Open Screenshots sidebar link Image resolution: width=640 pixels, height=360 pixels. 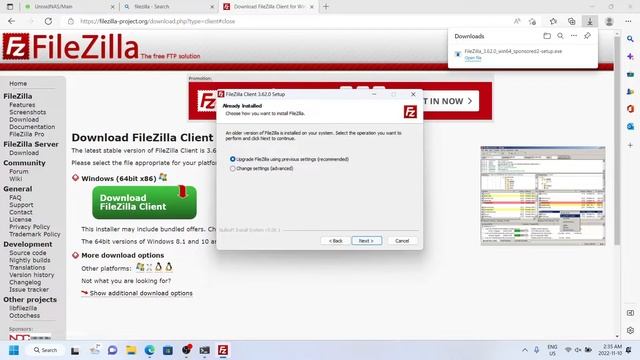coord(27,112)
